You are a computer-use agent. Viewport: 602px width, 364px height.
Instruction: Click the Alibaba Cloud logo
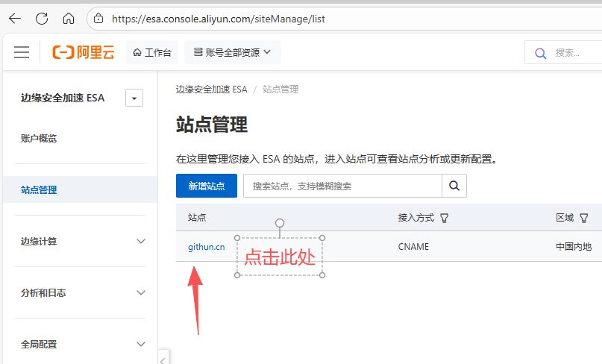pyautogui.click(x=84, y=52)
